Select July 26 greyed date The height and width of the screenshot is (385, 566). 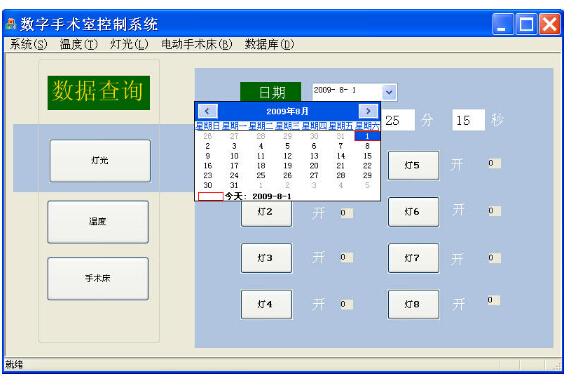coord(208,136)
